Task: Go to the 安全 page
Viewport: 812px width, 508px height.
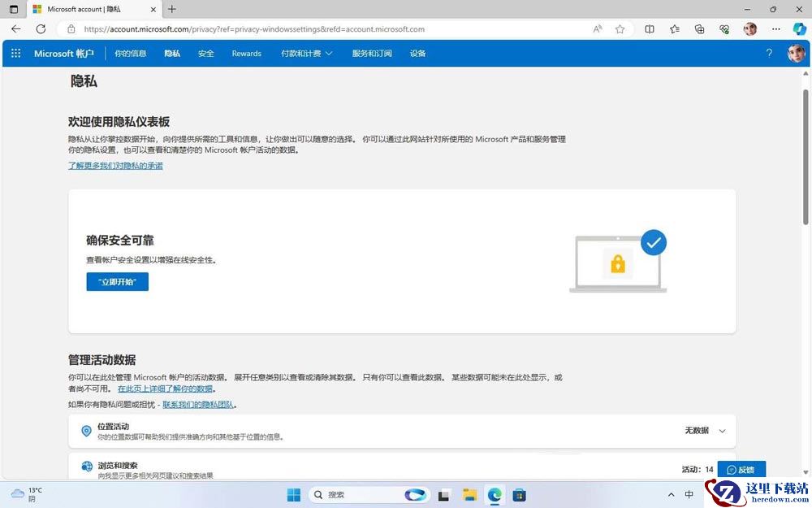Action: (205, 54)
